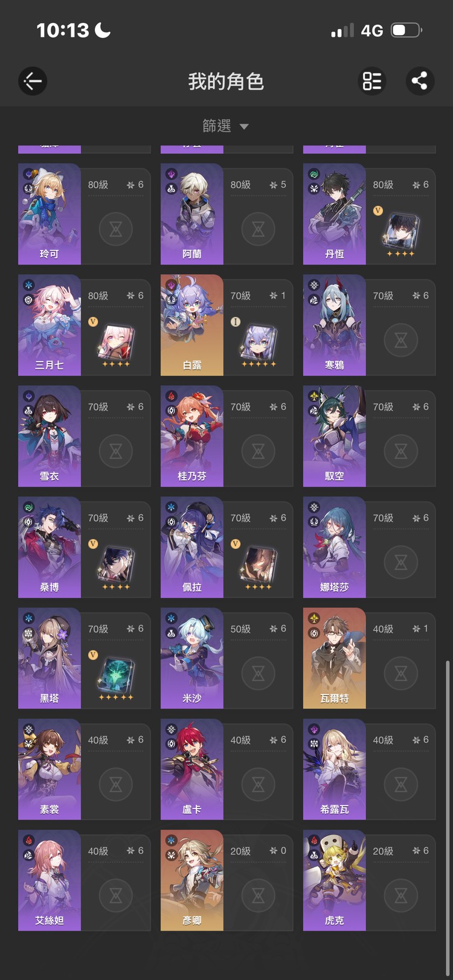This screenshot has width=453, height=980.
Task: Select 彥卿 character portrait
Action: point(192,880)
